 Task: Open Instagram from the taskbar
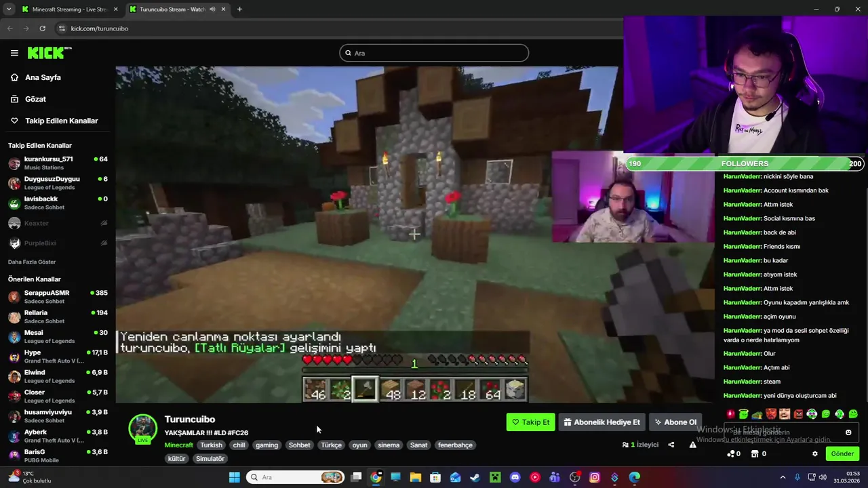pyautogui.click(x=595, y=477)
